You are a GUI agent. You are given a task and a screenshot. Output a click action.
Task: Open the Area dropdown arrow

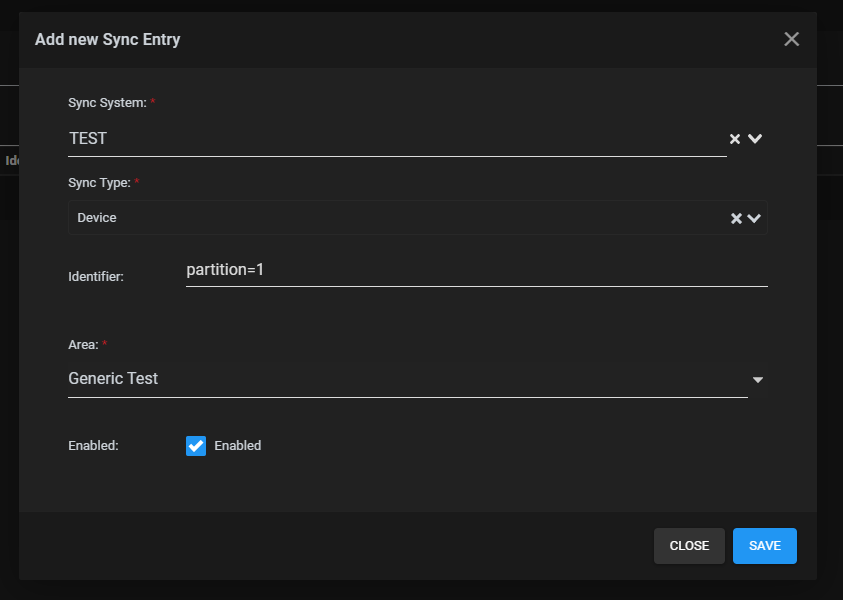pyautogui.click(x=758, y=380)
